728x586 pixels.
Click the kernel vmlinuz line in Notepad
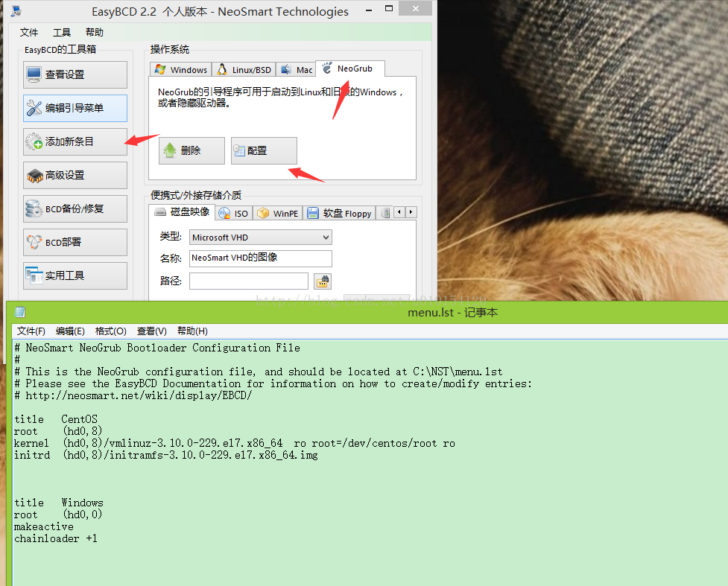235,444
